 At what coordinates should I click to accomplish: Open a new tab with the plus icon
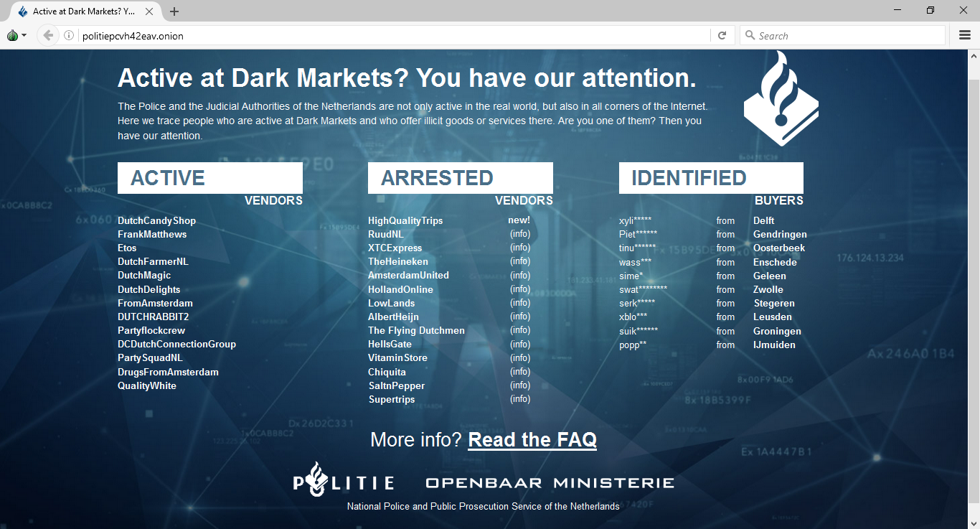(x=174, y=11)
